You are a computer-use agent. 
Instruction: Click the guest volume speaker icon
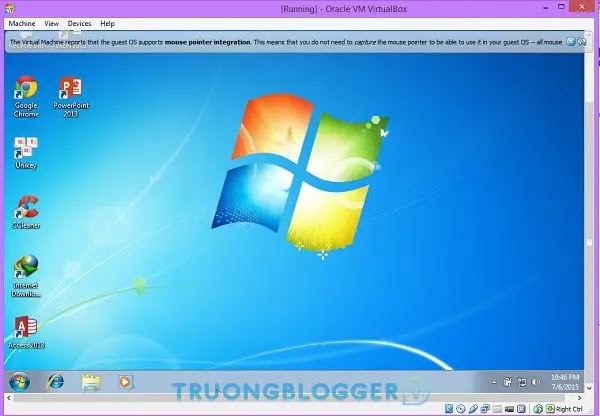click(536, 382)
